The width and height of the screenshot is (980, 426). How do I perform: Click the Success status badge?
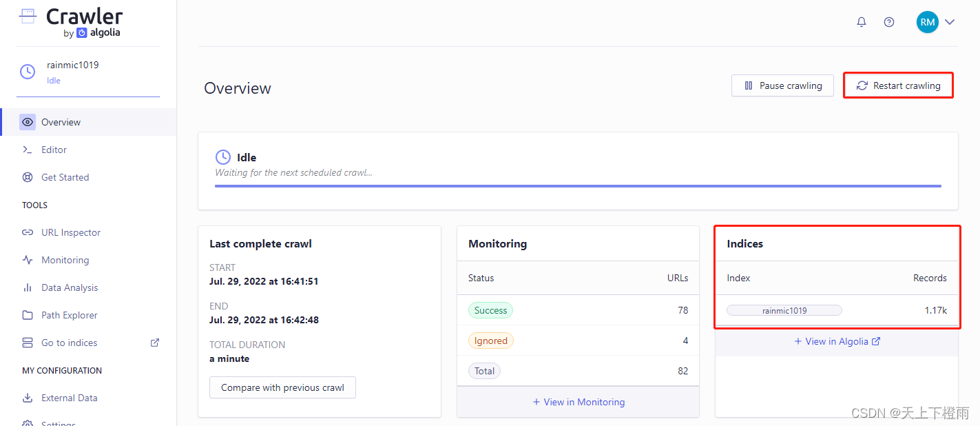coord(490,310)
